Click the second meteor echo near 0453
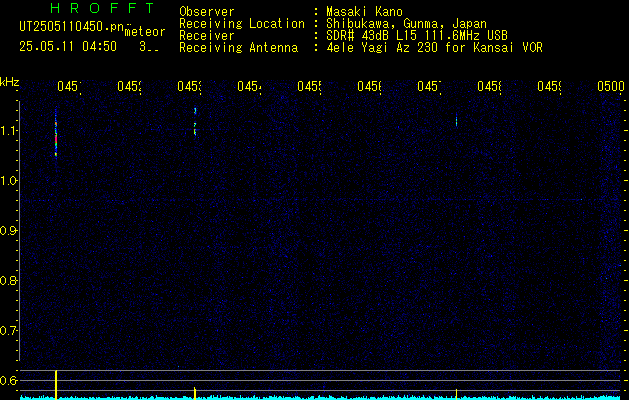The image size is (629, 400). click(195, 121)
